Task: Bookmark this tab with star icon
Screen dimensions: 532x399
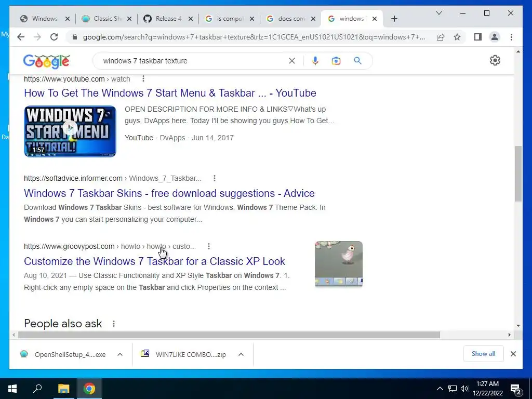Action: pos(457,37)
